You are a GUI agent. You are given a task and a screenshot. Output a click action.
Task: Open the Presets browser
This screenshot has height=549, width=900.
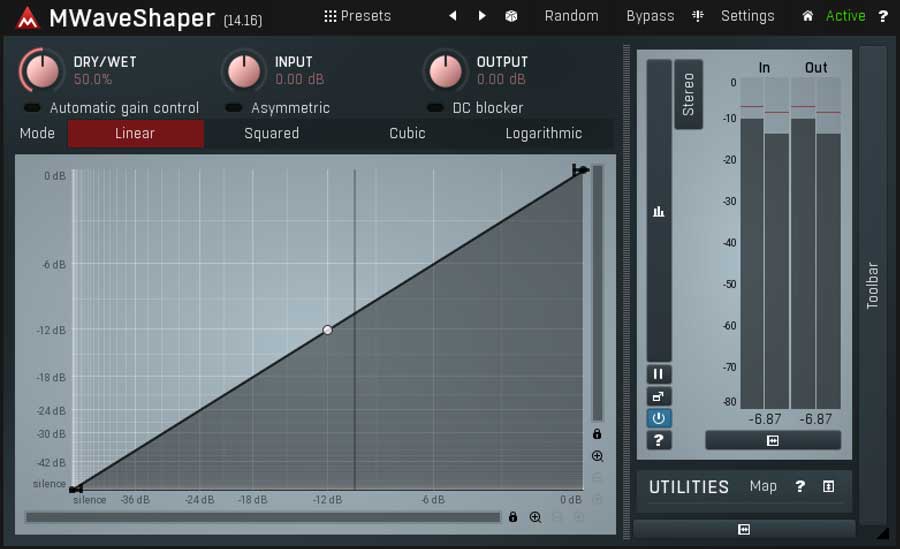(357, 16)
